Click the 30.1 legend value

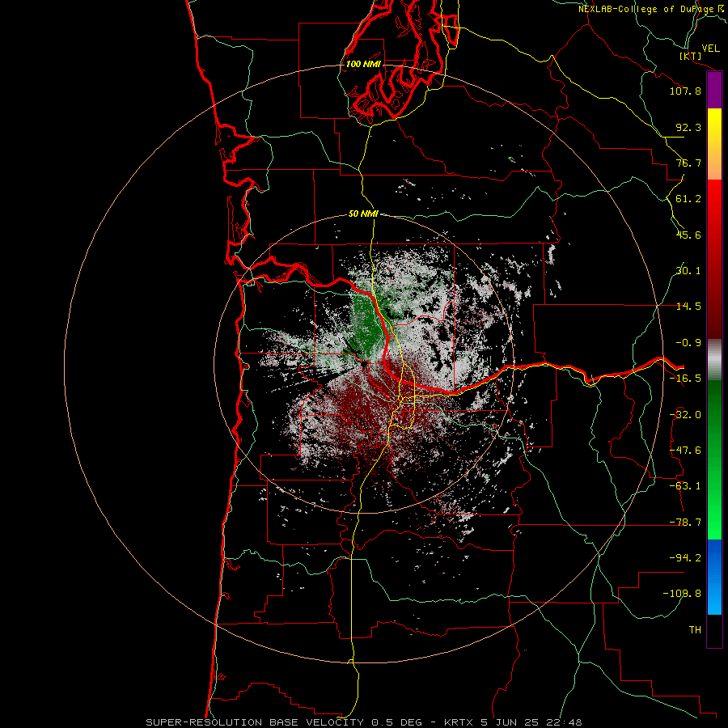[x=688, y=271]
